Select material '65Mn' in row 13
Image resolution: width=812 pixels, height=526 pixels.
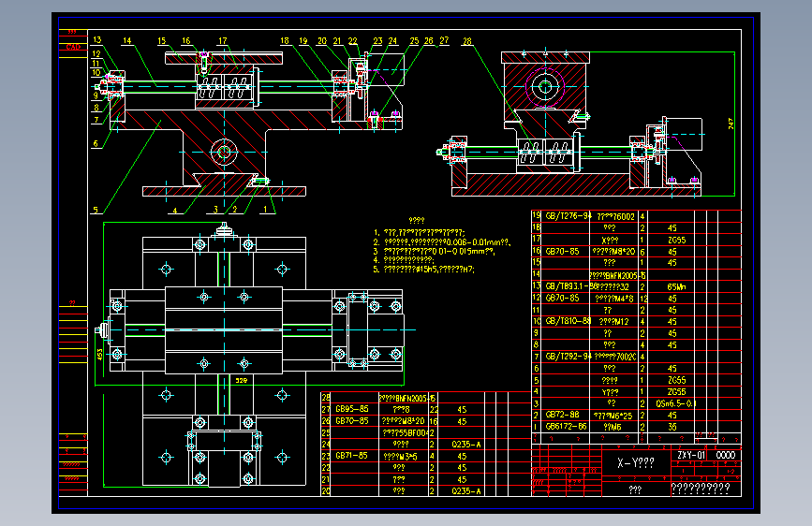pyautogui.click(x=676, y=286)
